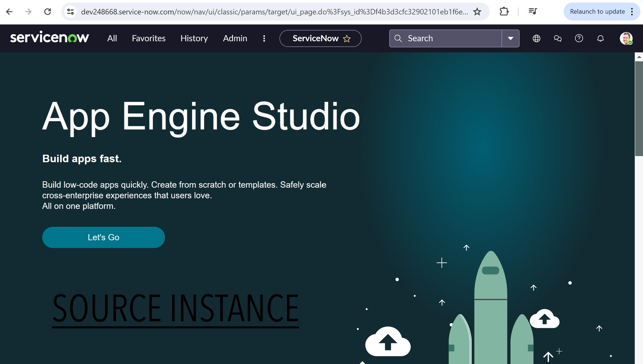This screenshot has height=364, width=643.
Task: Click the user profile avatar
Action: click(626, 38)
